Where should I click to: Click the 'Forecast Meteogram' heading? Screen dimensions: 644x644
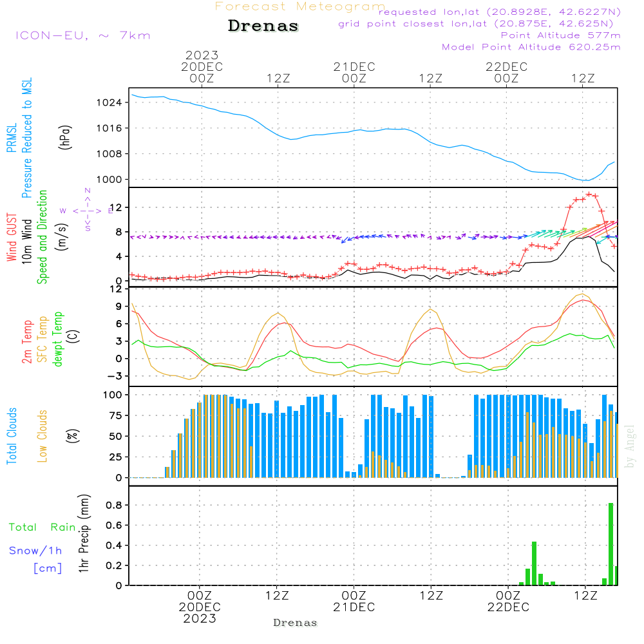coord(299,6)
